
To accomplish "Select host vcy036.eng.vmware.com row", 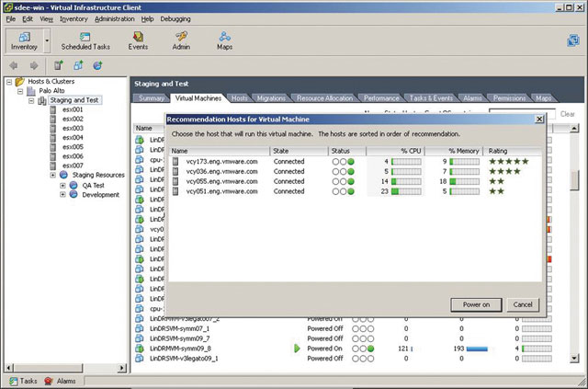I will (356, 172).
